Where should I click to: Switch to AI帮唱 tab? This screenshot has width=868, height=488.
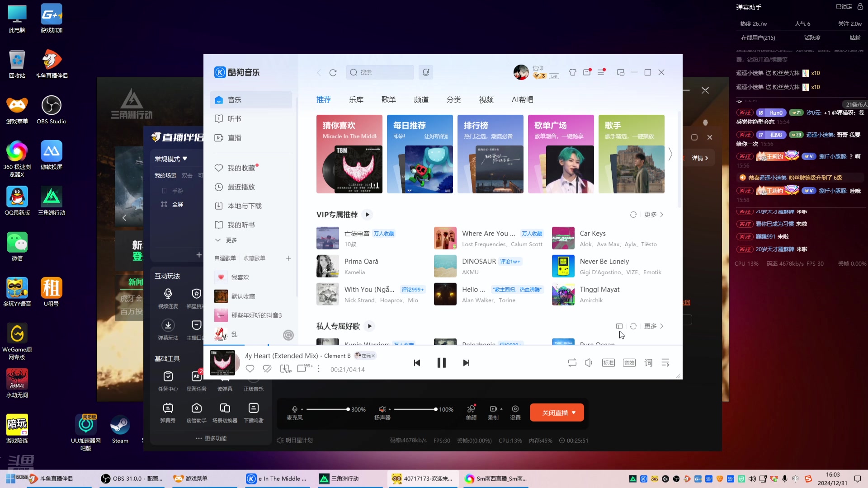pyautogui.click(x=523, y=99)
